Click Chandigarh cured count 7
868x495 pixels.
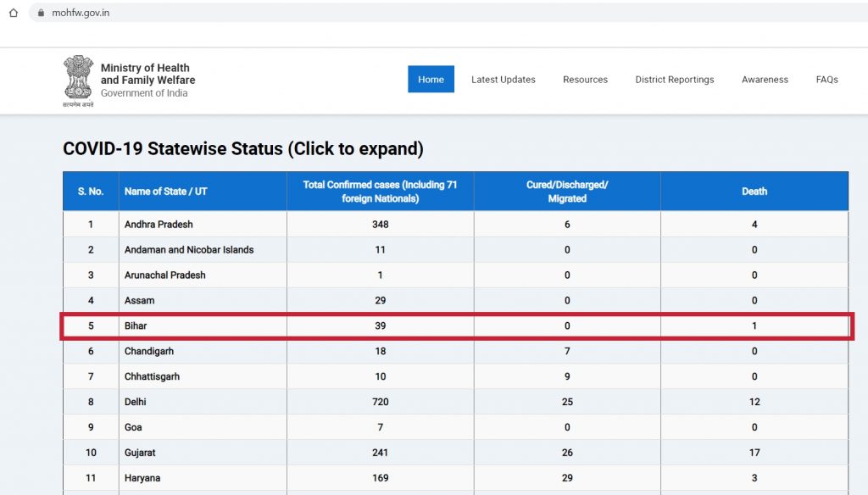click(x=567, y=351)
